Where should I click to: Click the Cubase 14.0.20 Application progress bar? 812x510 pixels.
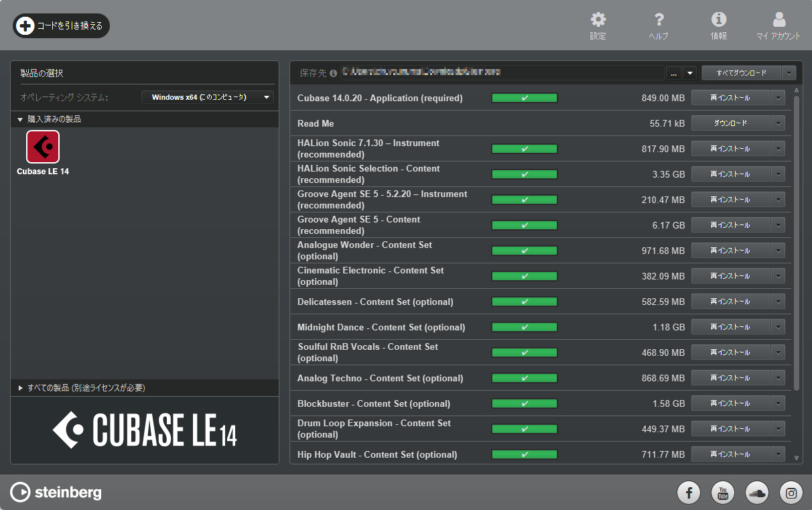click(x=525, y=98)
